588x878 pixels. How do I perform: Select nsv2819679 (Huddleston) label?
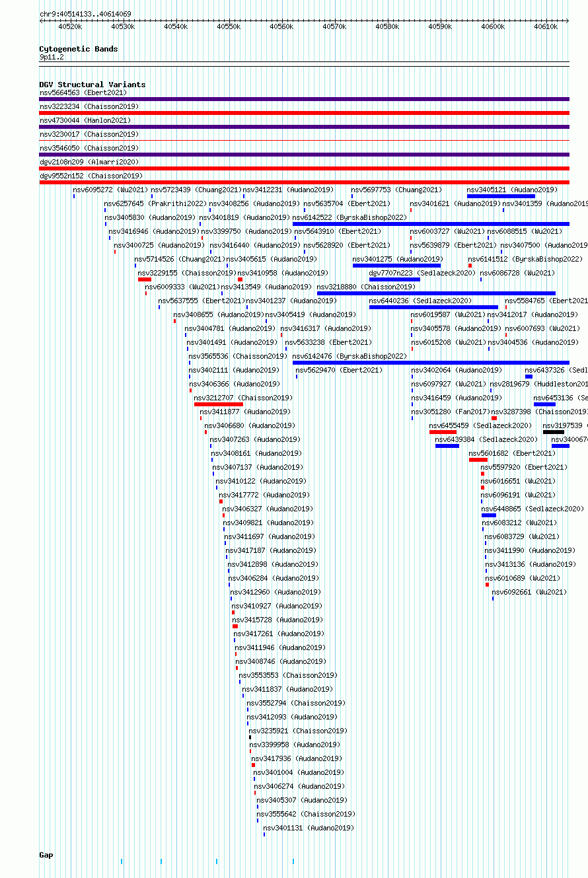pyautogui.click(x=538, y=384)
